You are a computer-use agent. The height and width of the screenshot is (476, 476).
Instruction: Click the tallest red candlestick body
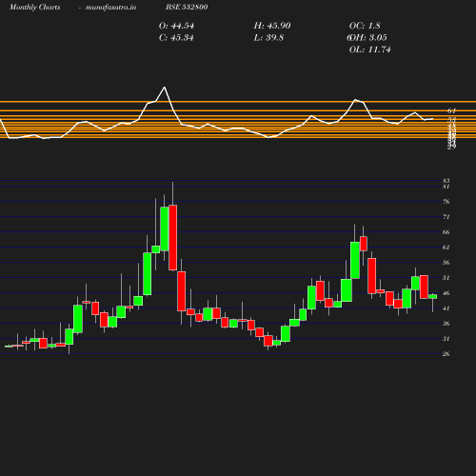click(x=173, y=238)
